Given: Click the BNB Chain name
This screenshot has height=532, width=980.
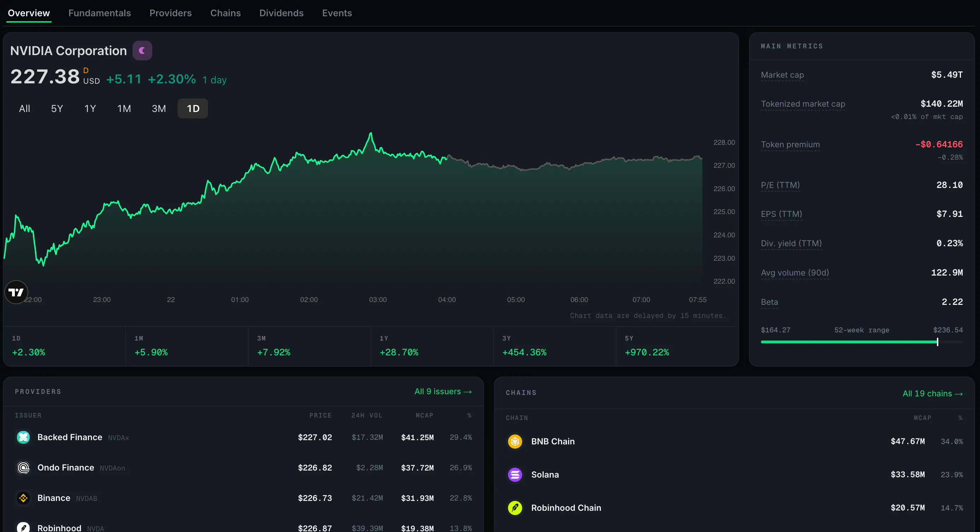Looking at the screenshot, I should tap(553, 442).
